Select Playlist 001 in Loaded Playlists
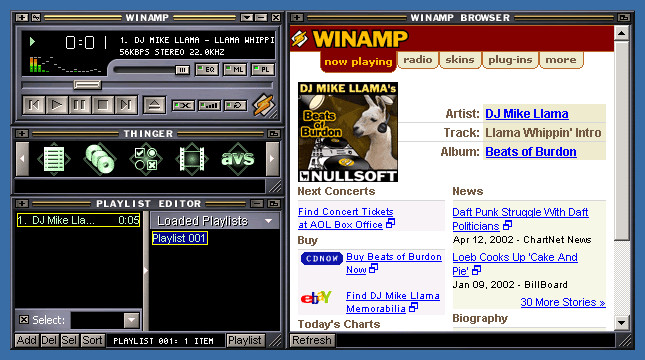This screenshot has height=360, width=645. point(180,238)
